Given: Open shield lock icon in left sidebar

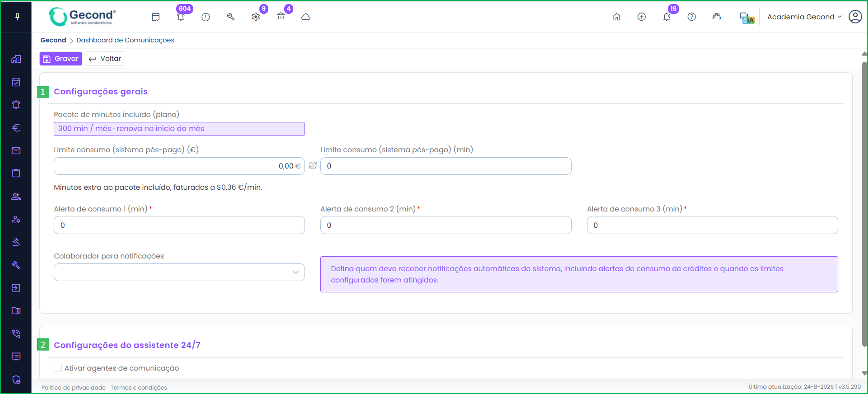Looking at the screenshot, I should (x=16, y=379).
